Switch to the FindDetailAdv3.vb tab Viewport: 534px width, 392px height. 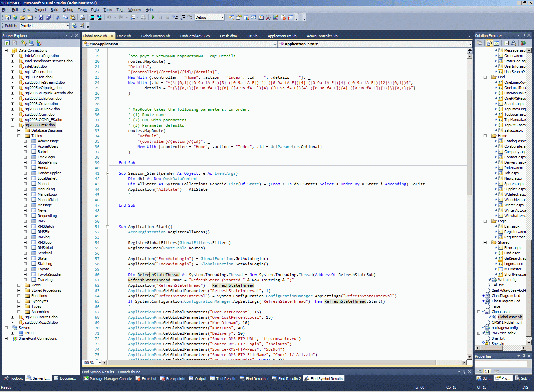click(195, 36)
